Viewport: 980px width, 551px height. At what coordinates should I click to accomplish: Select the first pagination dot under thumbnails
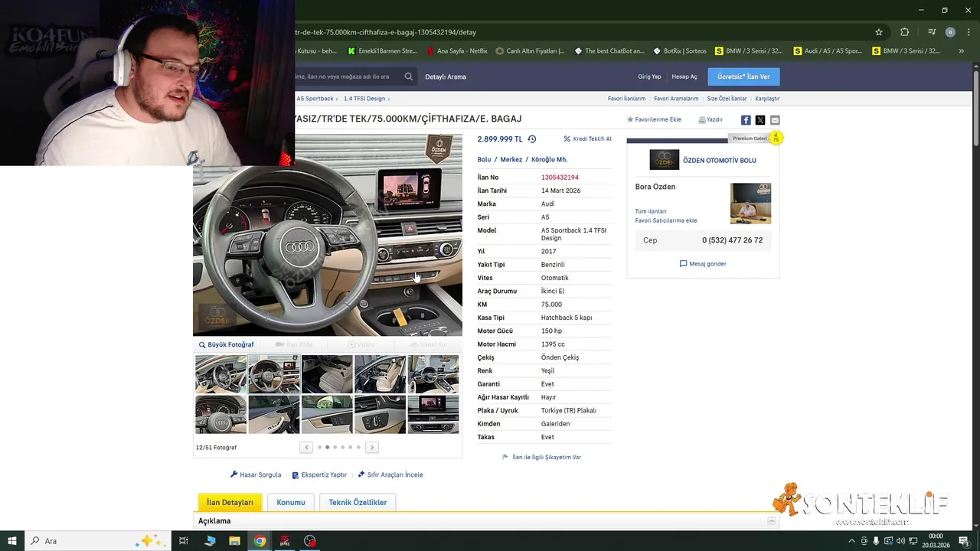click(x=319, y=447)
